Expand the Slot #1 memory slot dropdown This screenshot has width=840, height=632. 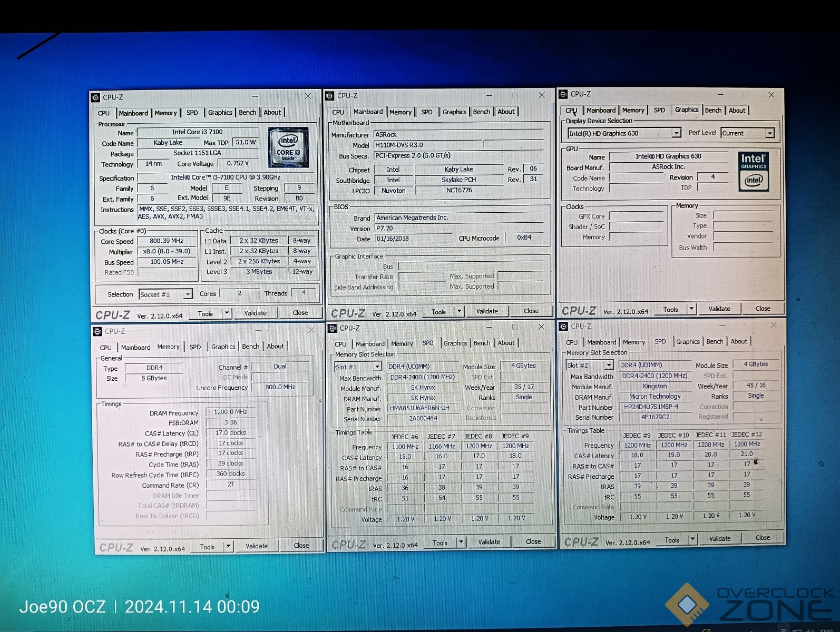point(377,367)
